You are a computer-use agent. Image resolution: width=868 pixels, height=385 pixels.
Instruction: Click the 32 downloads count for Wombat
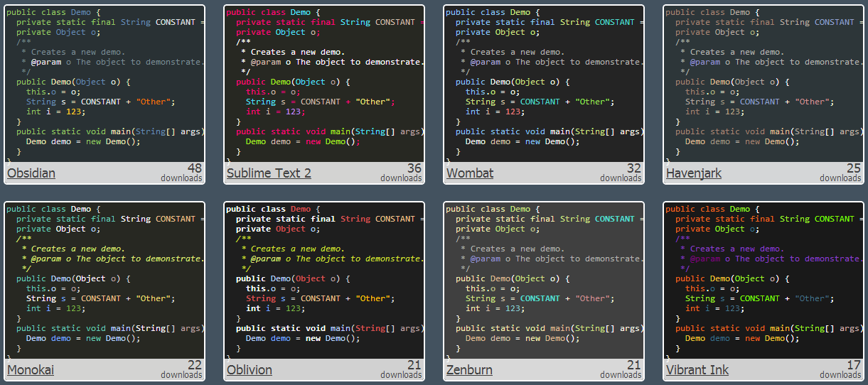pos(621,173)
